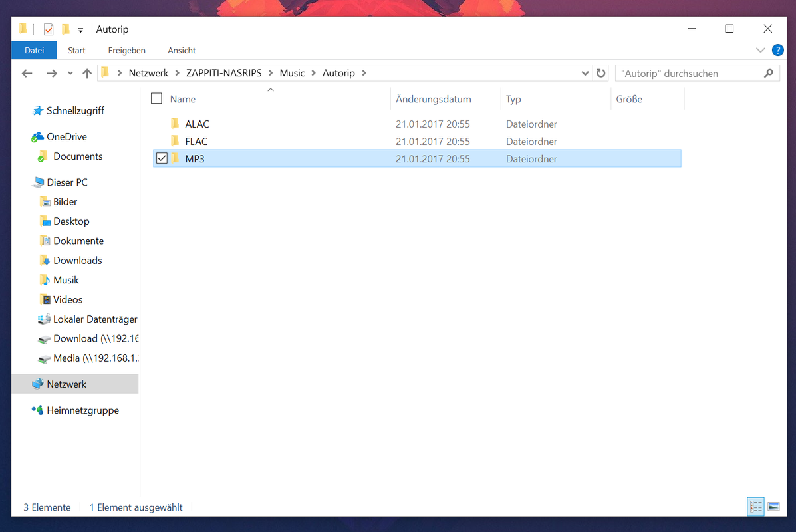Click the ALAC modification date 21.01.2017 20:55

432,124
